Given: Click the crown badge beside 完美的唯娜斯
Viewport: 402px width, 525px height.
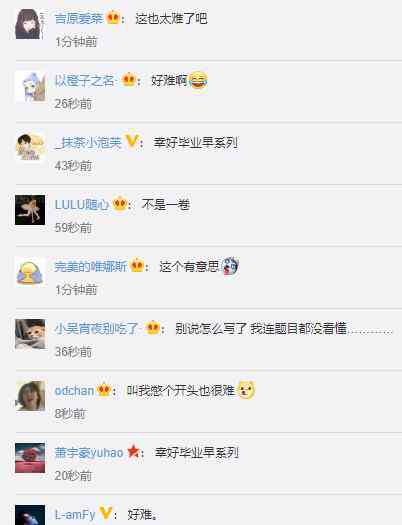Looking at the screenshot, I should tap(137, 266).
